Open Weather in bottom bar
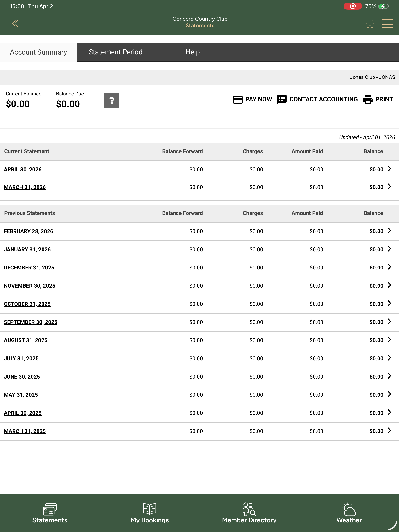Viewport: 399px width, 532px height. (349, 513)
